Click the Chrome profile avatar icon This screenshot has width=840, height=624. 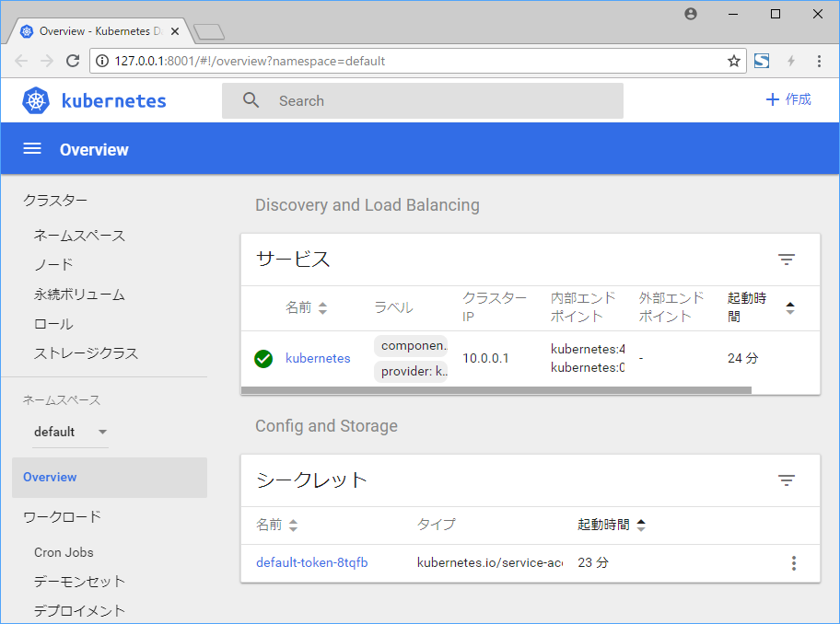pyautogui.click(x=691, y=14)
